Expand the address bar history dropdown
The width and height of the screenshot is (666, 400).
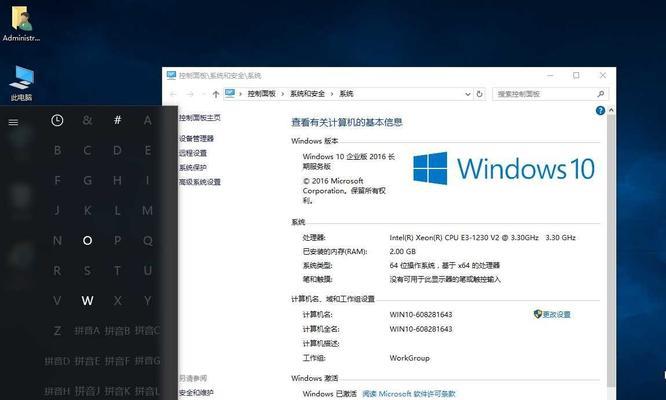[468, 94]
